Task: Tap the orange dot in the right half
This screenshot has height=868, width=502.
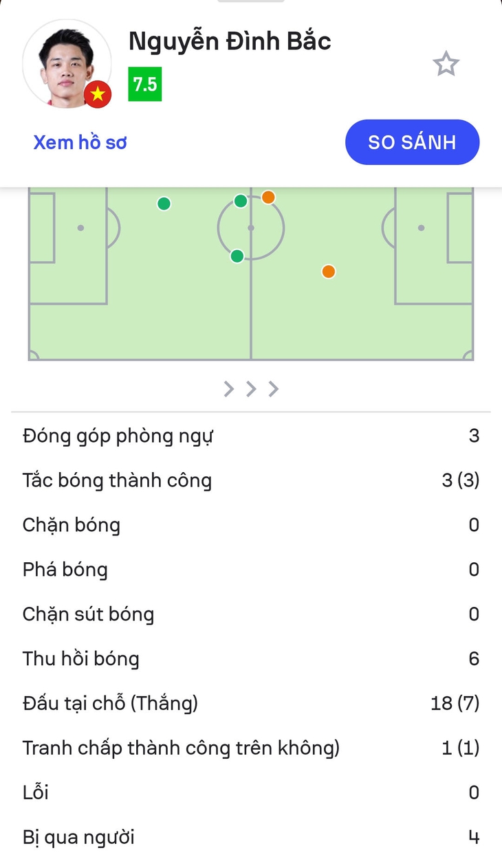Action: click(x=329, y=271)
